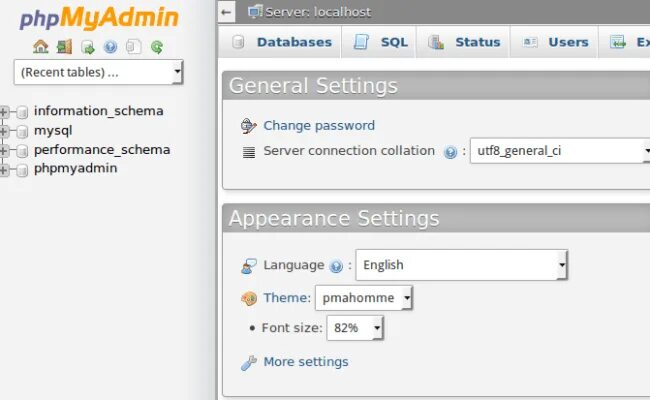650x400 pixels.
Task: Expand the information_schema database node
Action: tap(4, 112)
